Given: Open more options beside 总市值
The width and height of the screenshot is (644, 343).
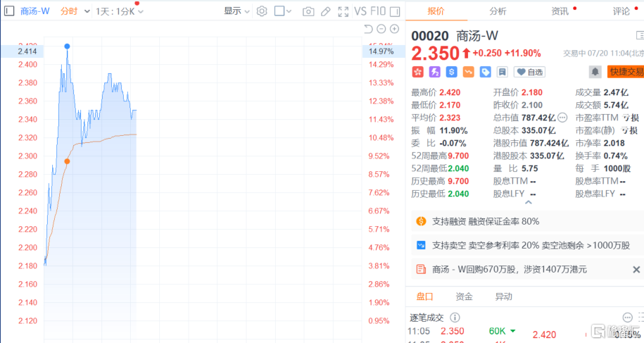Looking at the screenshot, I should (x=562, y=118).
